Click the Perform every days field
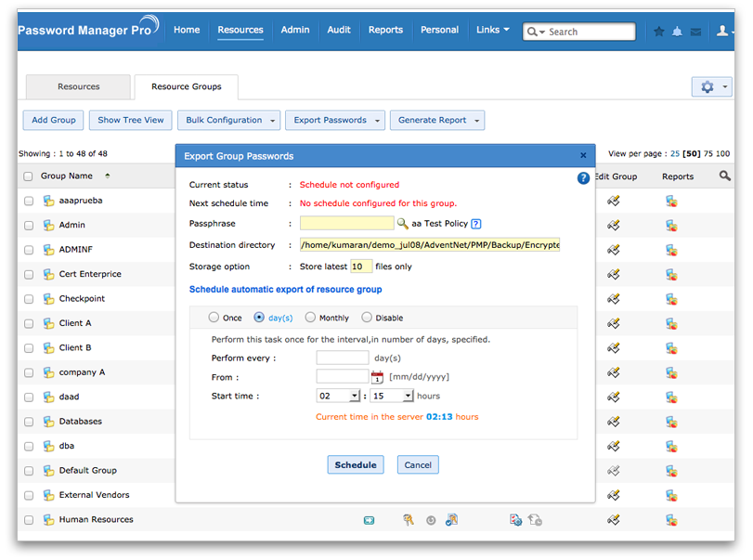753x560 pixels. tap(343, 358)
